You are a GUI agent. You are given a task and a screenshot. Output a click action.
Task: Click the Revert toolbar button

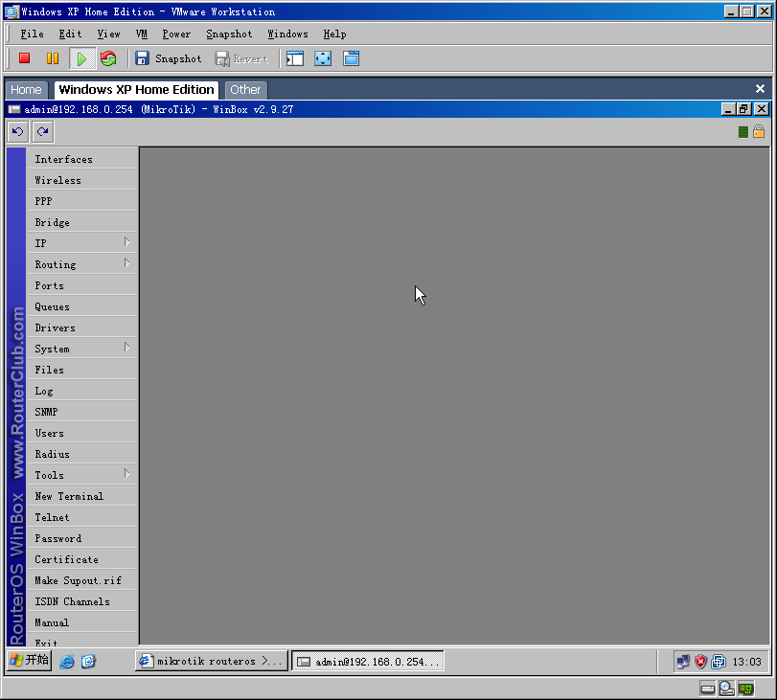[241, 58]
